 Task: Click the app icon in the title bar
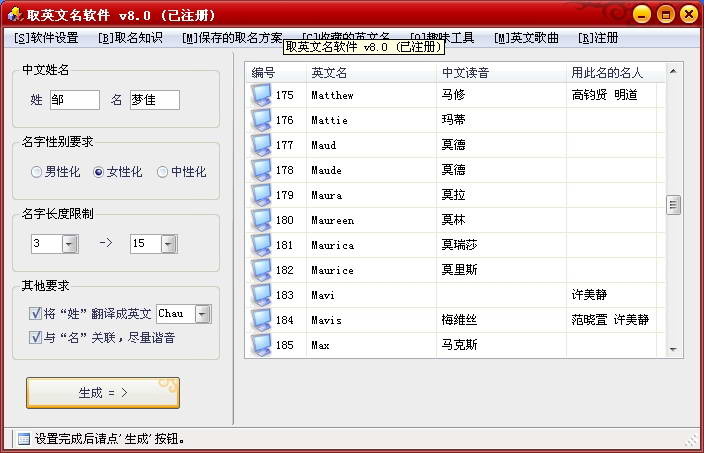[15, 14]
